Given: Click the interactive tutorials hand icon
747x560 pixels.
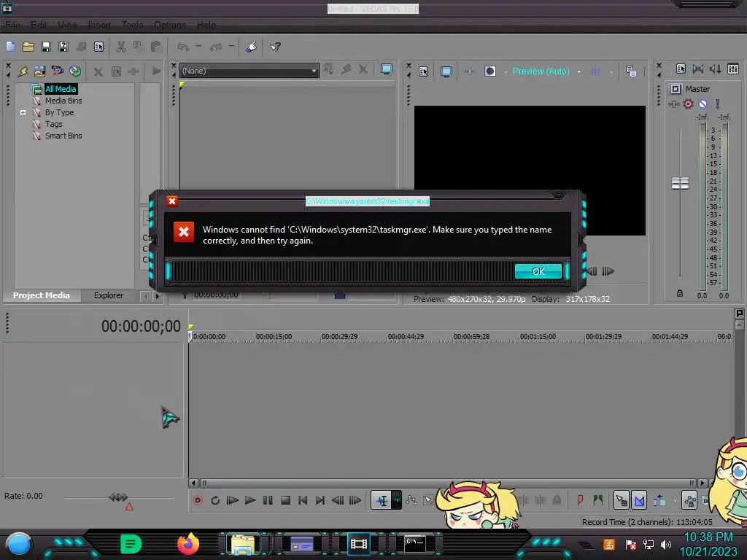Looking at the screenshot, I should click(252, 47).
